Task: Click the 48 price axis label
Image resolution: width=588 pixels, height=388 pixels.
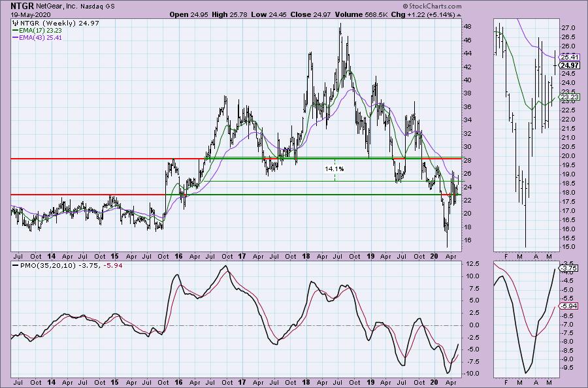Action: pyautogui.click(x=467, y=27)
